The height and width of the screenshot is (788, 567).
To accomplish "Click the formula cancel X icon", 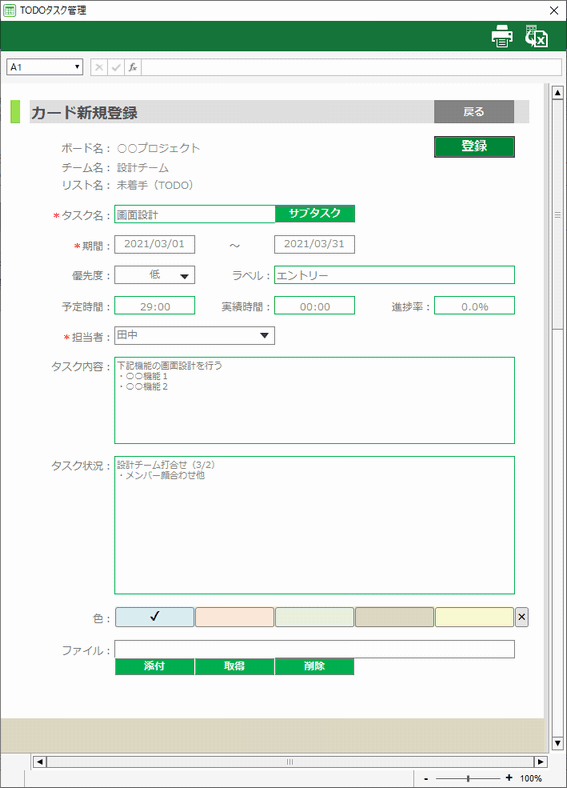I will [x=99, y=67].
